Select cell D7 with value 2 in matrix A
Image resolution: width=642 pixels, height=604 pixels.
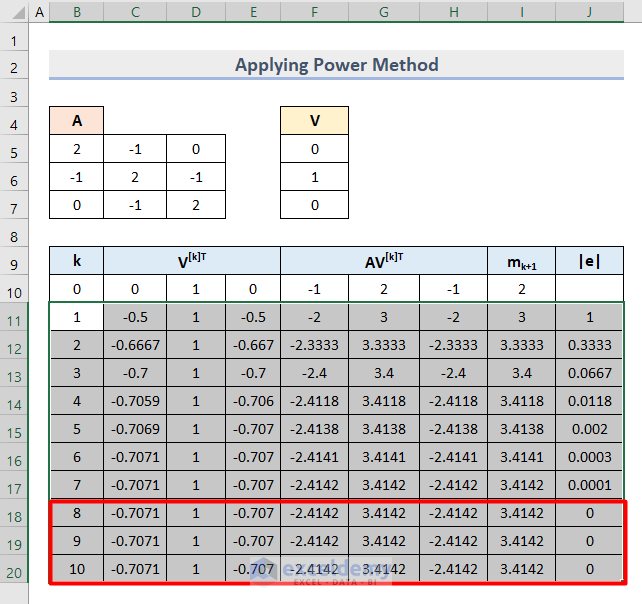[x=196, y=204]
